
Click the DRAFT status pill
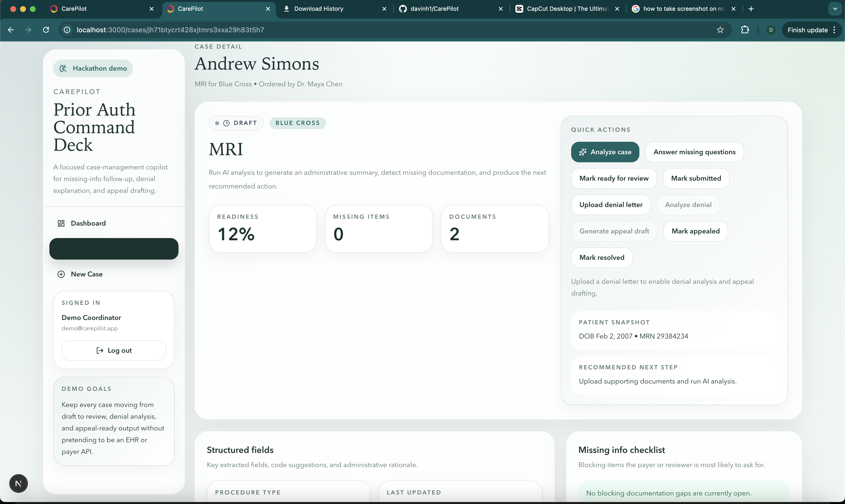(x=236, y=123)
